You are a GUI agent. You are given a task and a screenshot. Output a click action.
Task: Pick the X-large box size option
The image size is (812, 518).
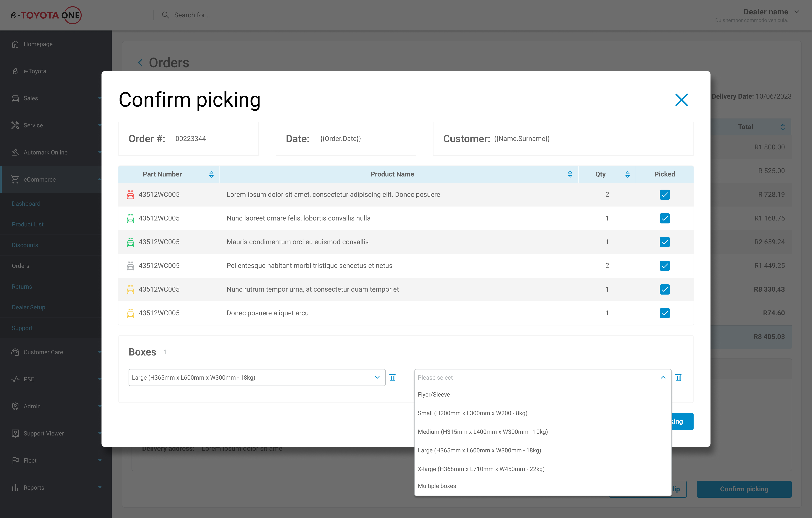481,469
